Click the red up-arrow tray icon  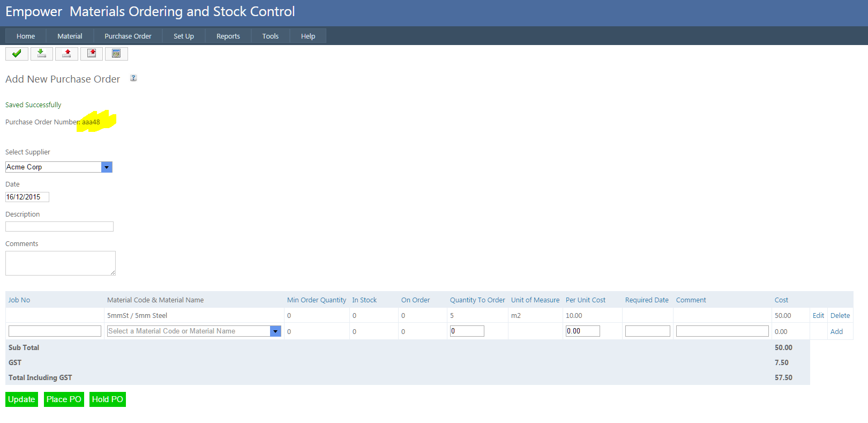coord(66,54)
